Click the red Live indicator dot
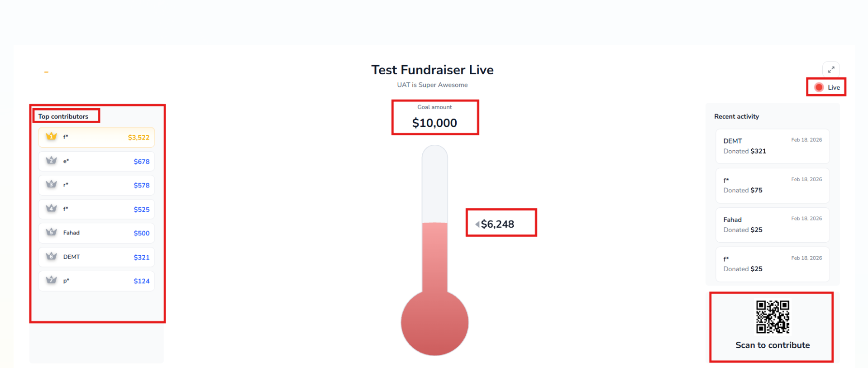This screenshot has height=368, width=868. click(819, 87)
